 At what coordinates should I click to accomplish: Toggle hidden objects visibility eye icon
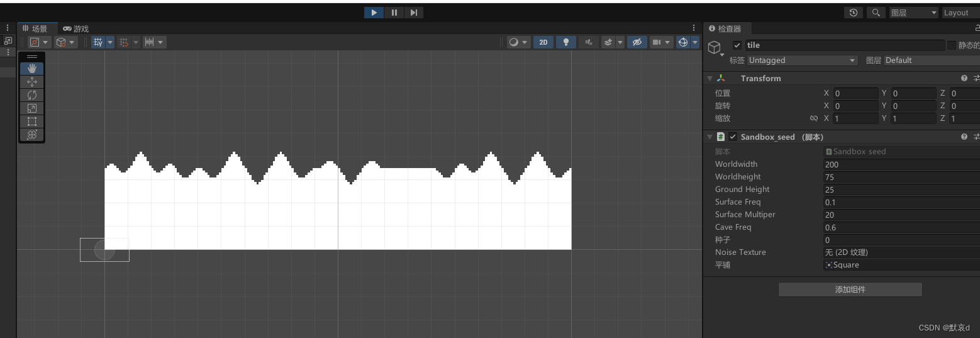tap(637, 42)
